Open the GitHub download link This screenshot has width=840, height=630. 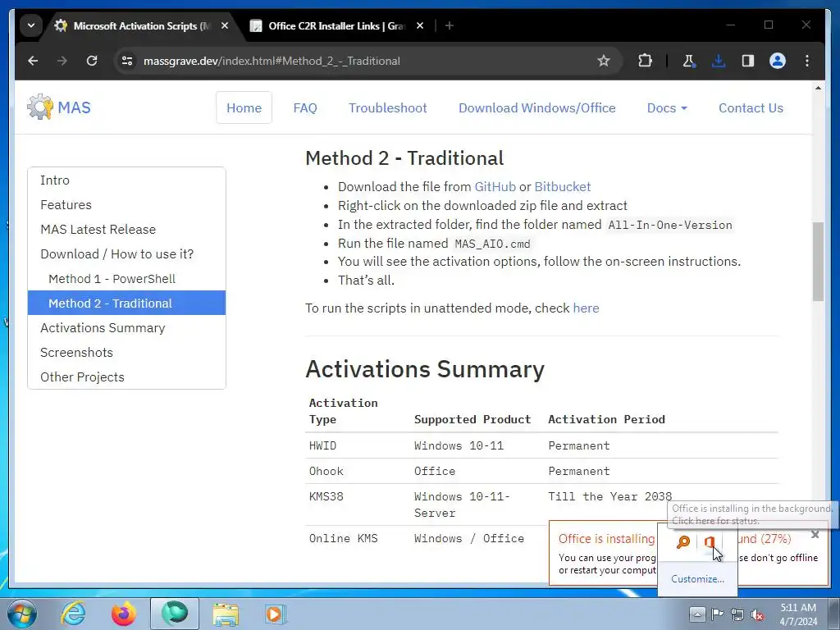[495, 186]
